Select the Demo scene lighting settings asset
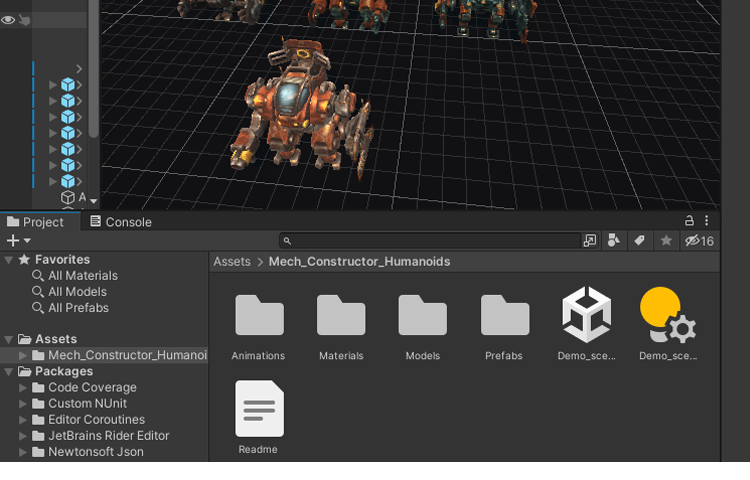This screenshot has height=480, width=750. [667, 316]
